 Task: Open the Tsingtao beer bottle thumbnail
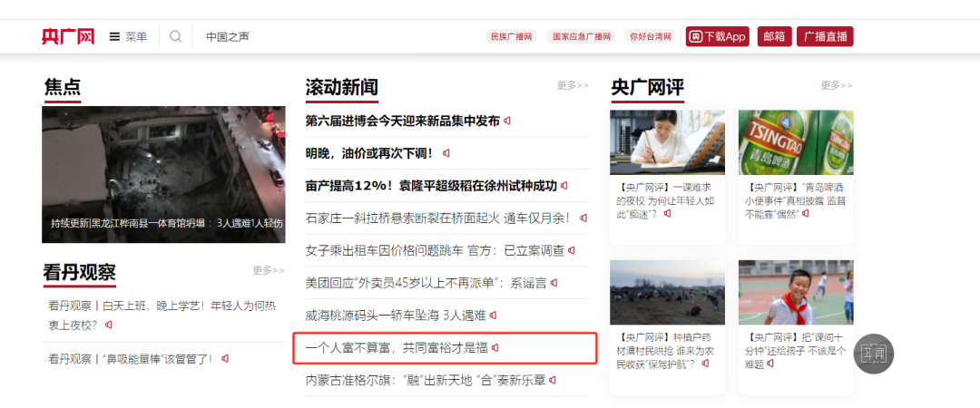pos(796,142)
